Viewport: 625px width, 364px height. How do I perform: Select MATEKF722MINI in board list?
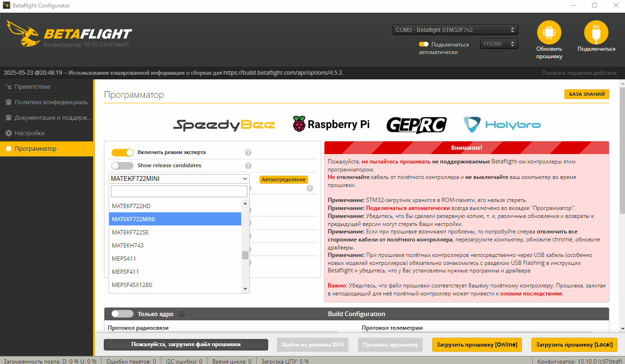pos(175,219)
